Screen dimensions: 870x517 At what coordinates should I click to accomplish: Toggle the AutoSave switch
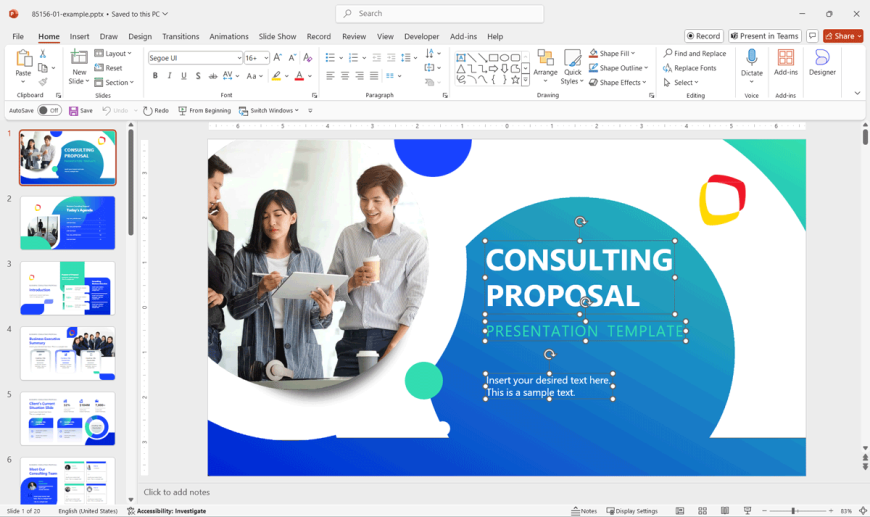[x=49, y=110]
